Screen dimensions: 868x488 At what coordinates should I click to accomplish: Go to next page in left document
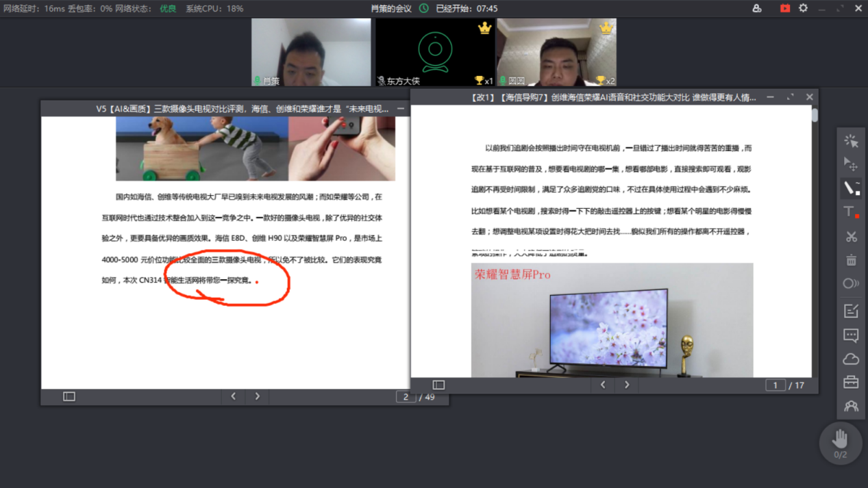[257, 396]
